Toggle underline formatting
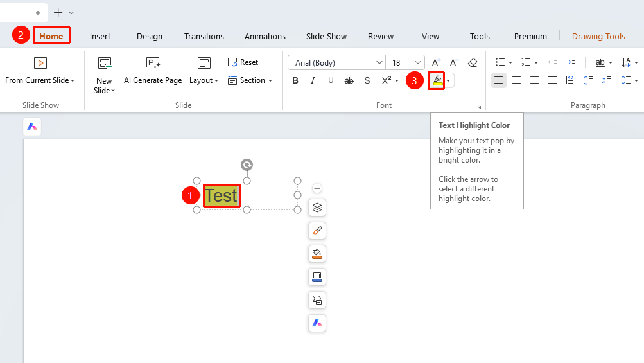644x363 pixels. (x=331, y=80)
